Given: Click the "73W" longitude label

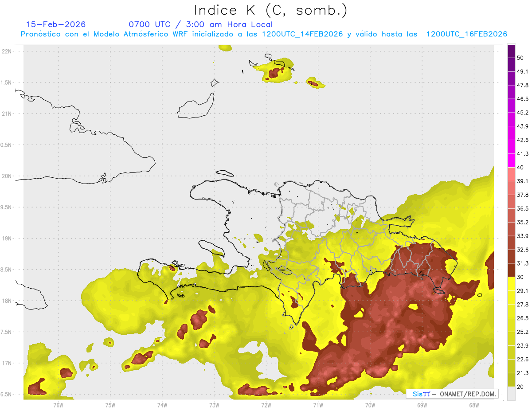Looking at the screenshot, I should (214, 405).
